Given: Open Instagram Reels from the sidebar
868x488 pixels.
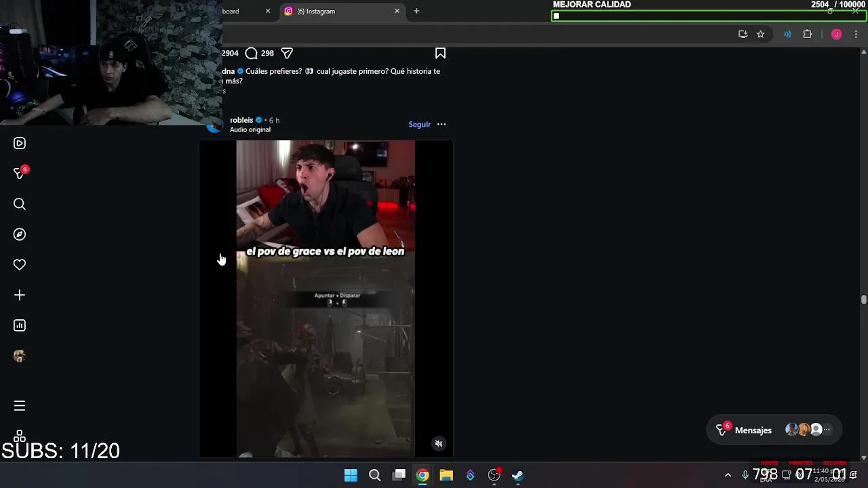Looking at the screenshot, I should (x=19, y=143).
